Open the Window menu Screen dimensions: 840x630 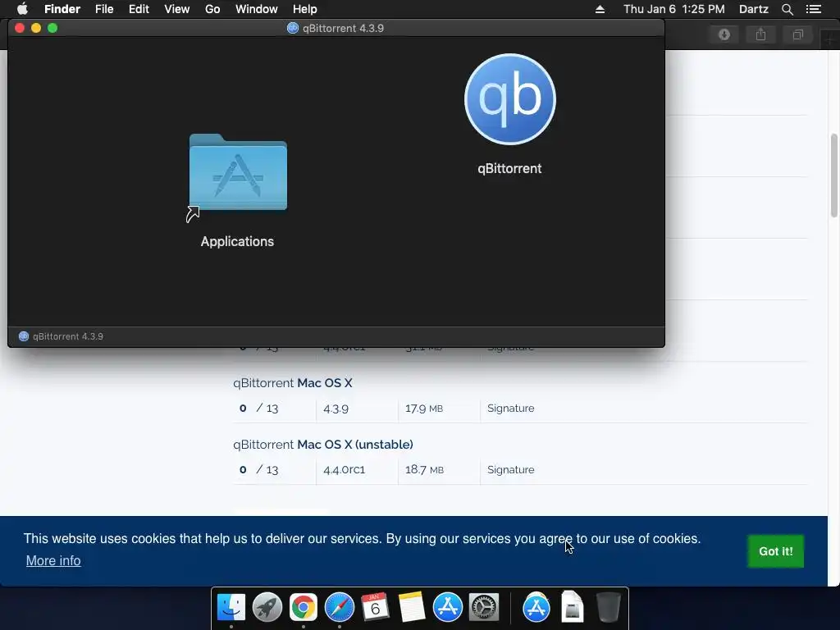point(257,9)
